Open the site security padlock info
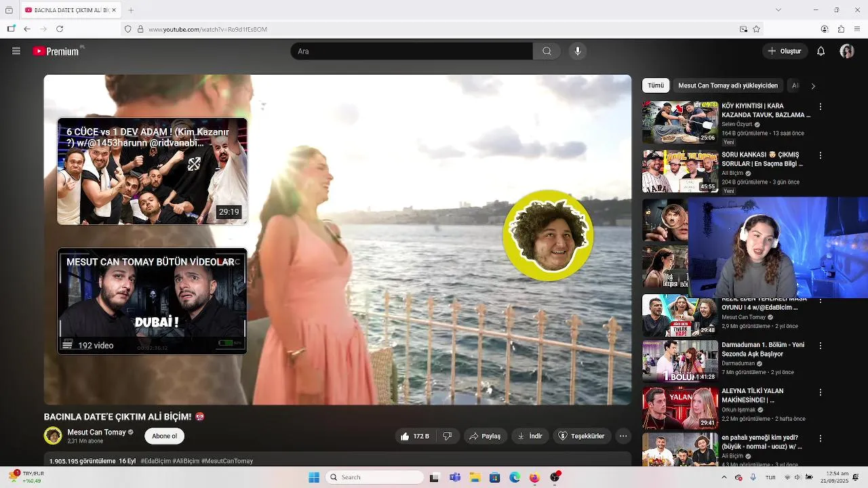The height and width of the screenshot is (488, 868). pyautogui.click(x=140, y=29)
